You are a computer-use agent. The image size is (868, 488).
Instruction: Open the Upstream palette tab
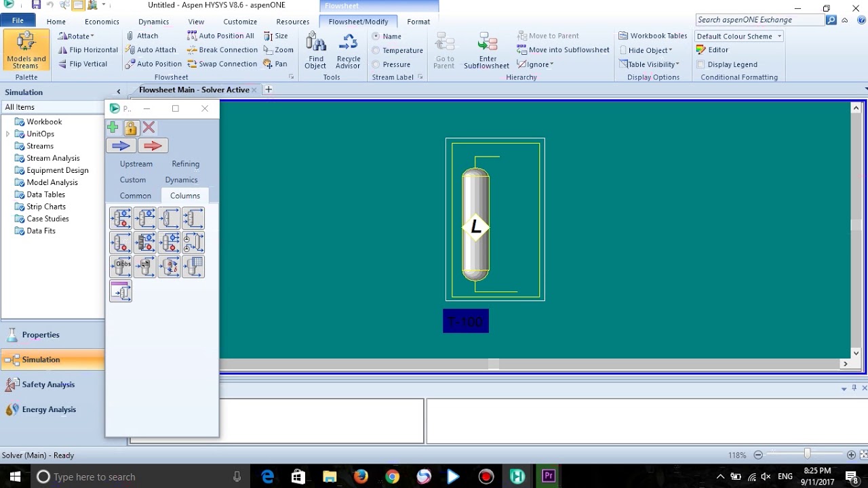136,164
